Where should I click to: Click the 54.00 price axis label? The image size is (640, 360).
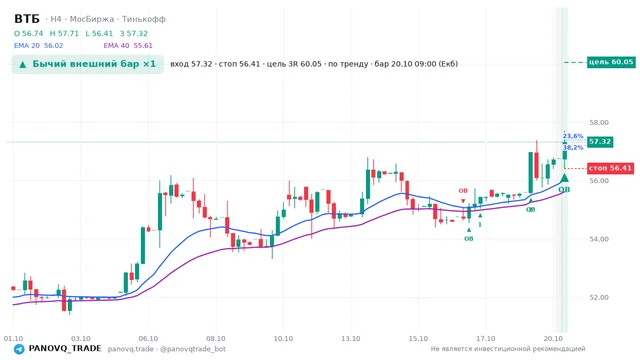tap(599, 239)
